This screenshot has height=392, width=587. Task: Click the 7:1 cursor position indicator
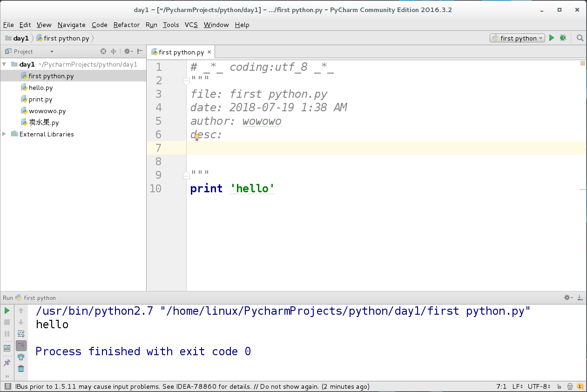[x=501, y=386]
